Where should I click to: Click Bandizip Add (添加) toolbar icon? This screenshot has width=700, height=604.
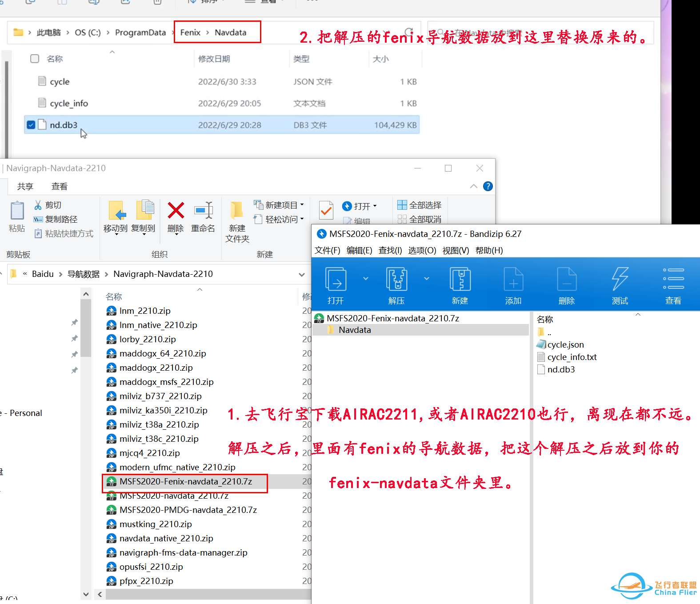point(513,279)
